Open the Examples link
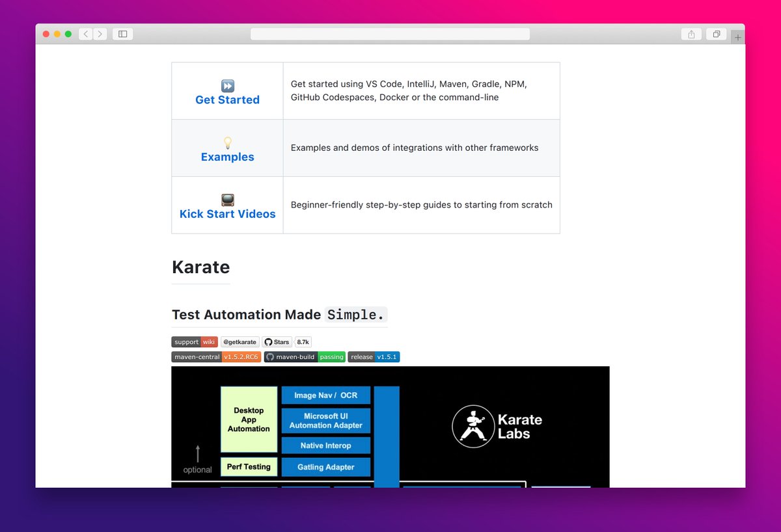The width and height of the screenshot is (781, 532). coord(227,157)
